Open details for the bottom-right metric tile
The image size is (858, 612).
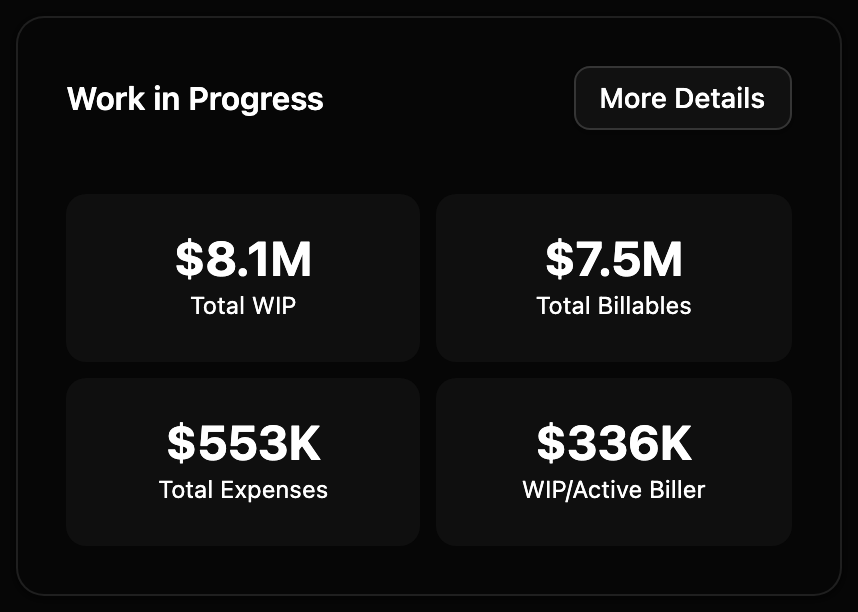pos(613,461)
